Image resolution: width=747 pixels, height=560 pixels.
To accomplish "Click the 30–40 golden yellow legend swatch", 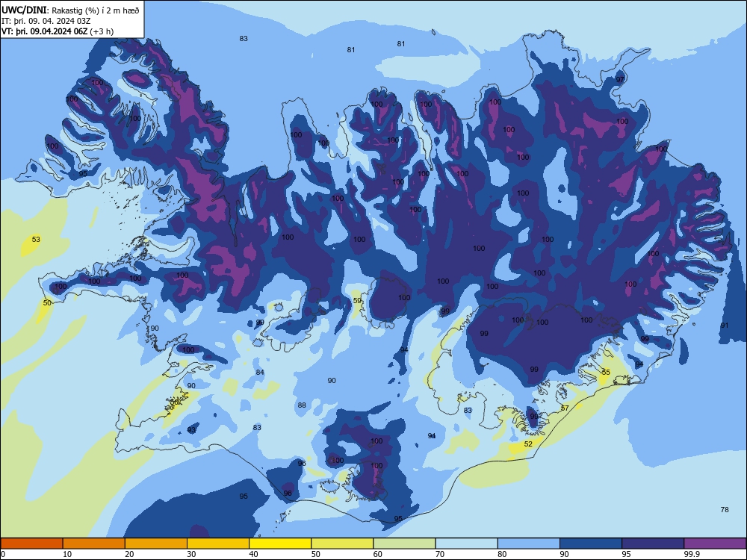I will (x=218, y=544).
